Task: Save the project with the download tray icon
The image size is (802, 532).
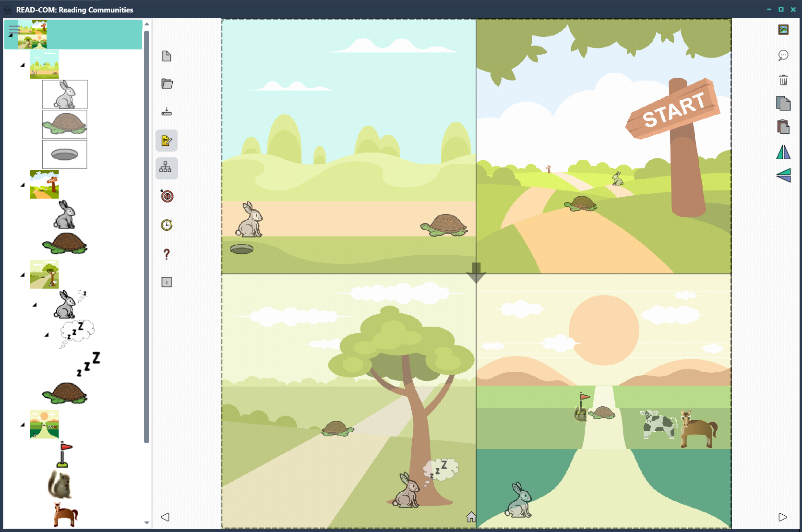Action: [x=167, y=112]
